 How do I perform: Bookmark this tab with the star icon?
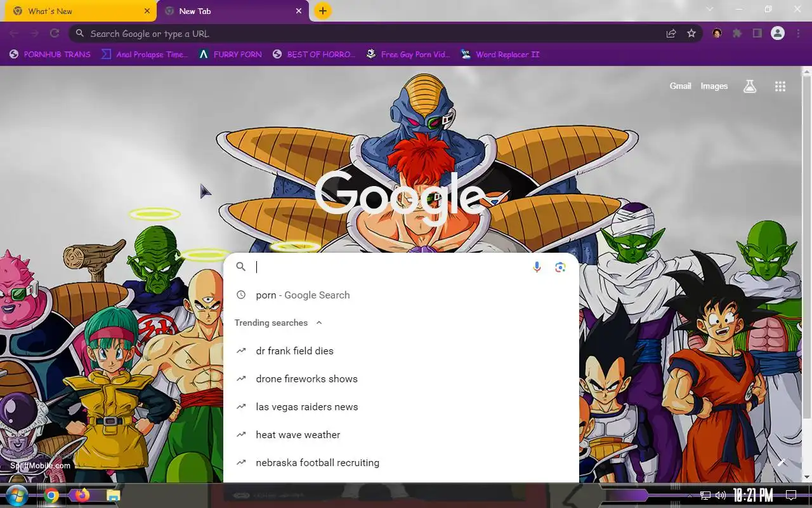tap(691, 34)
